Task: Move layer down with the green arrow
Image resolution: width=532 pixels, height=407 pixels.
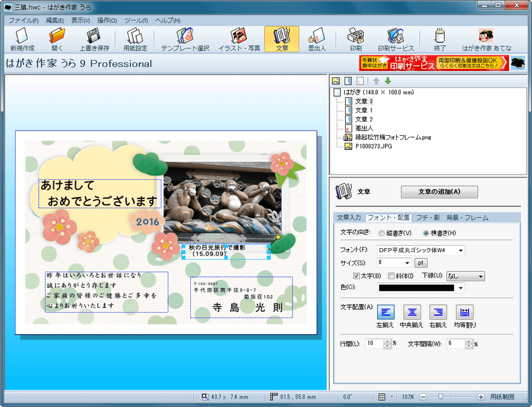Action: point(388,81)
